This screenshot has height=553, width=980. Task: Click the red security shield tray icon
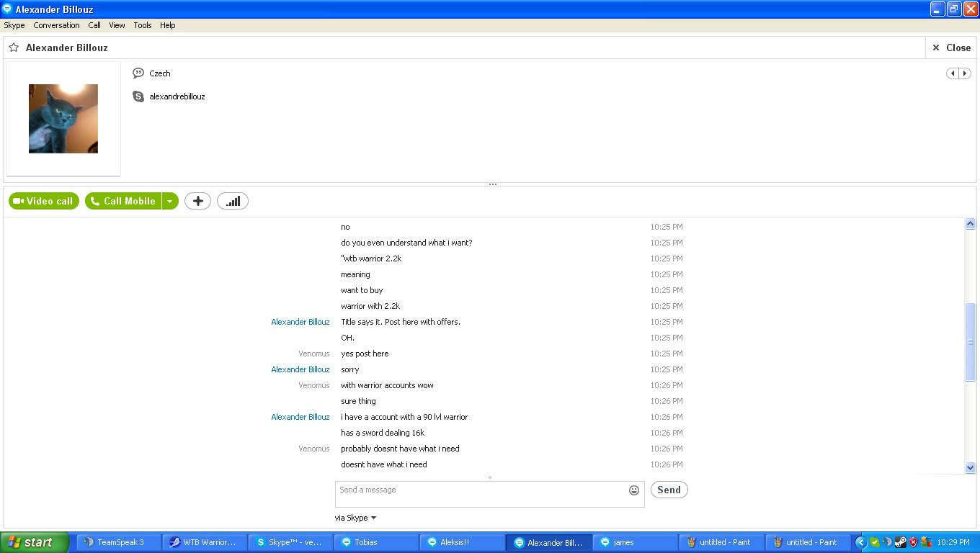pyautogui.click(x=913, y=542)
